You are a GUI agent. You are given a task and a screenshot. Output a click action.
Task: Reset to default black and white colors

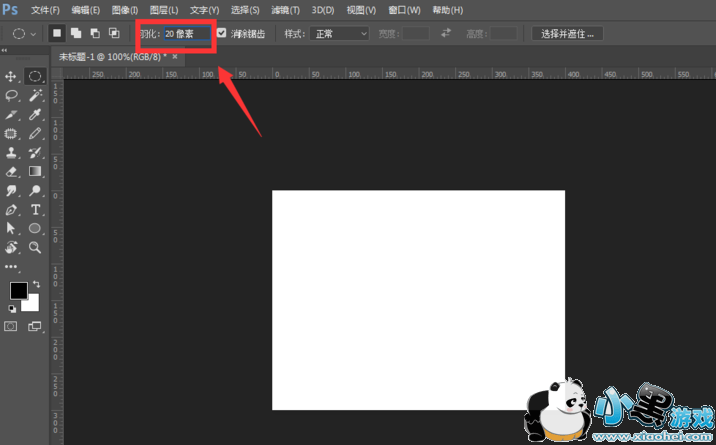[x=12, y=309]
